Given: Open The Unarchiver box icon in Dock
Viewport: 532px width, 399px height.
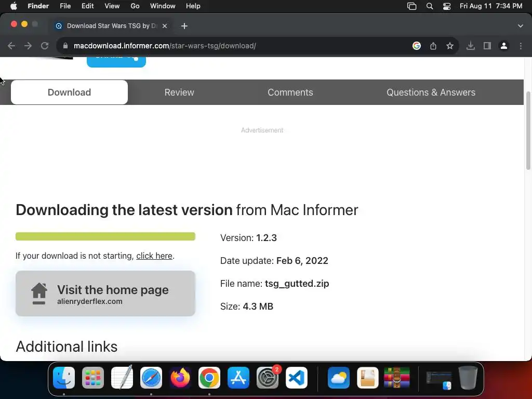Looking at the screenshot, I should 368,378.
